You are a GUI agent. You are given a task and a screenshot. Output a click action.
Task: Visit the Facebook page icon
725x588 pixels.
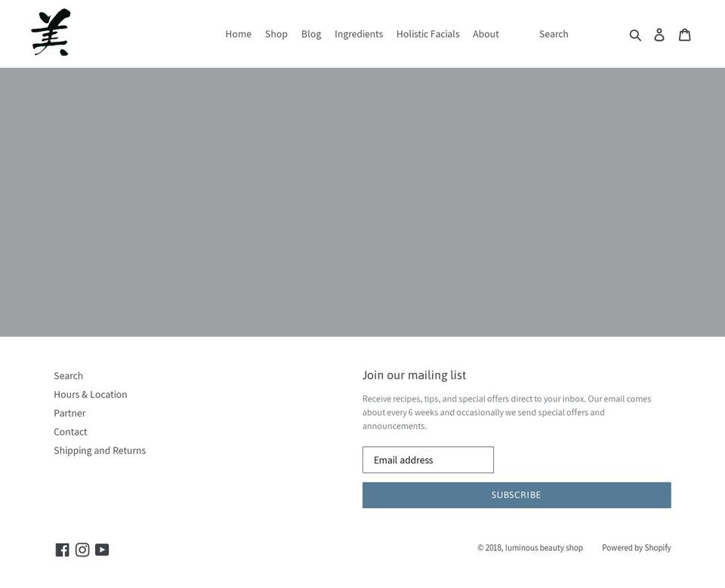pyautogui.click(x=63, y=550)
